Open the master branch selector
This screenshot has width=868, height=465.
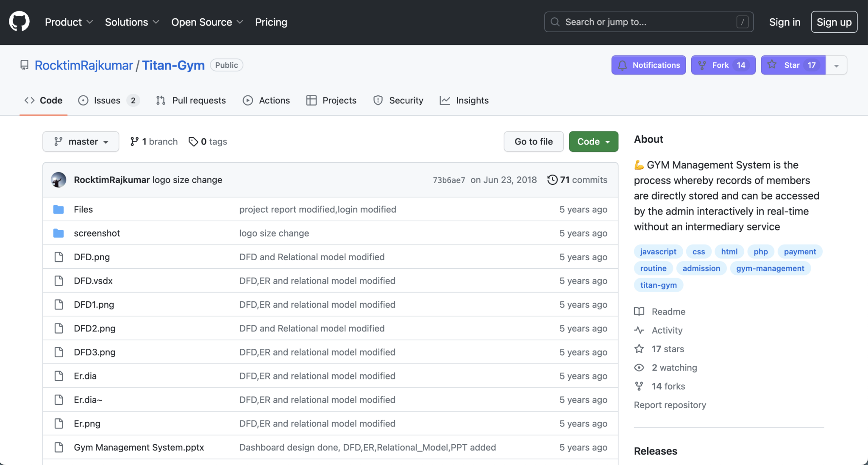coord(81,141)
